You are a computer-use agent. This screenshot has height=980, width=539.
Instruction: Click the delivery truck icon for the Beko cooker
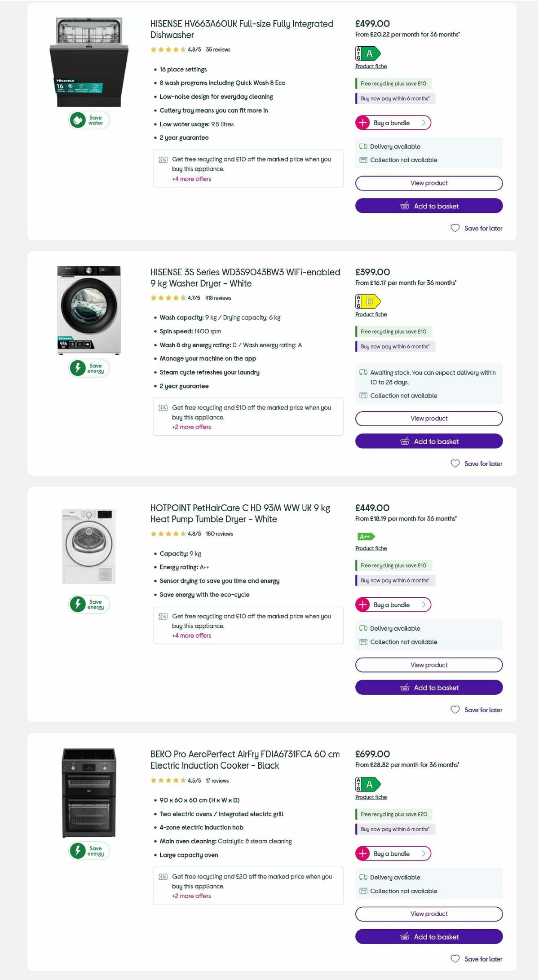(363, 877)
